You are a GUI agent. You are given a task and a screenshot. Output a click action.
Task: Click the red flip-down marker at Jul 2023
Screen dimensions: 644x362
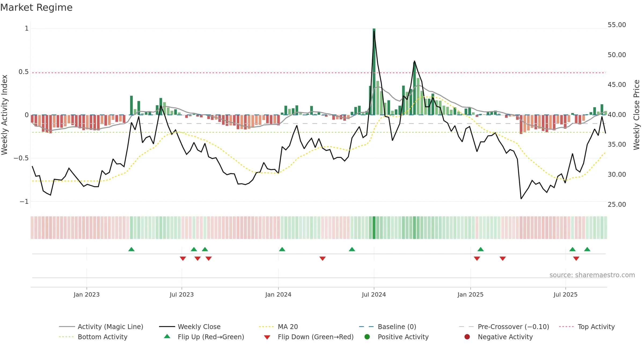click(183, 258)
